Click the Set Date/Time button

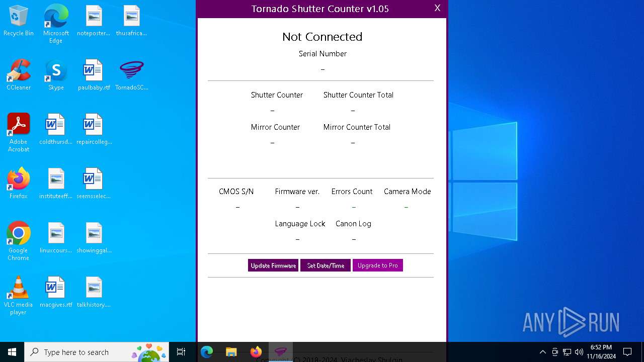coord(326,265)
